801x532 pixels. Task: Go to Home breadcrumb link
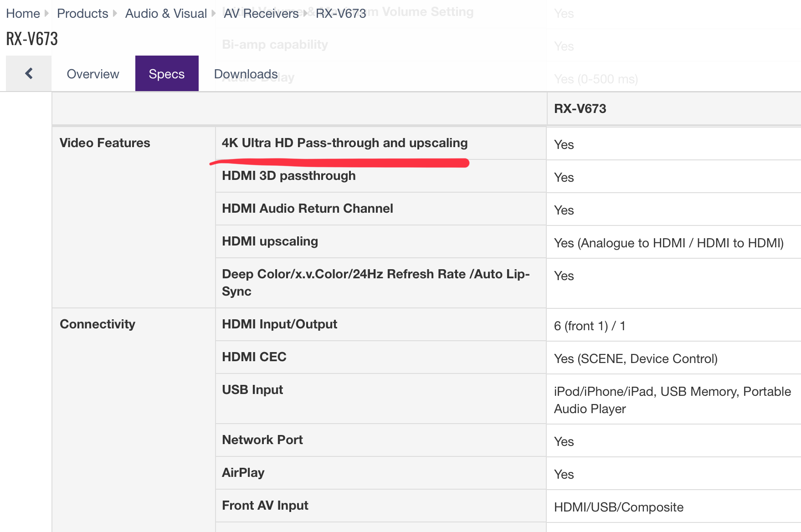[x=23, y=13]
